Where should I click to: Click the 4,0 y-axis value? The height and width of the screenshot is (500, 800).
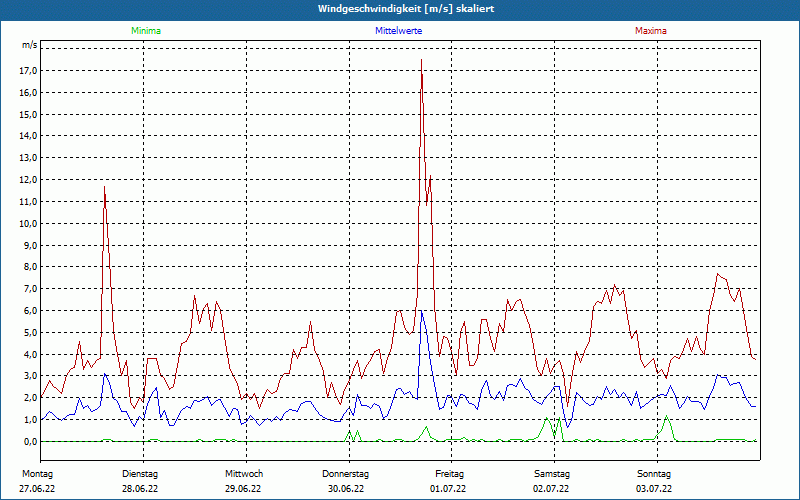[x=31, y=355]
